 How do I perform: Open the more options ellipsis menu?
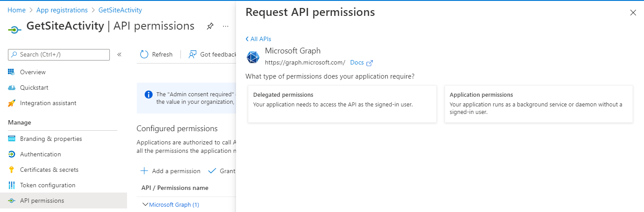click(x=226, y=26)
